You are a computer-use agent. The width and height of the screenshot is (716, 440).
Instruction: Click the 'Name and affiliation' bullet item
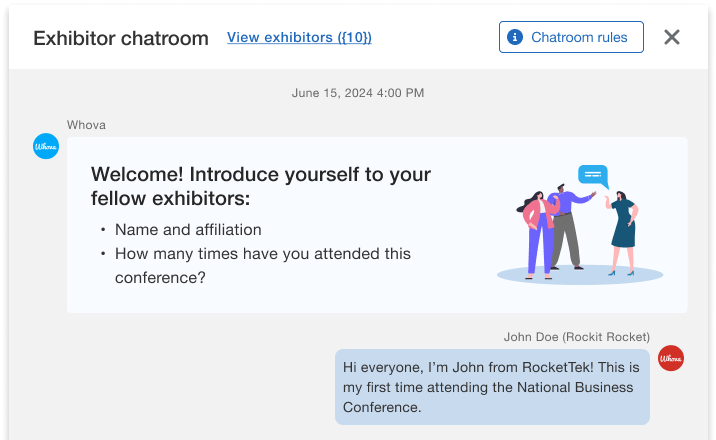click(x=188, y=230)
